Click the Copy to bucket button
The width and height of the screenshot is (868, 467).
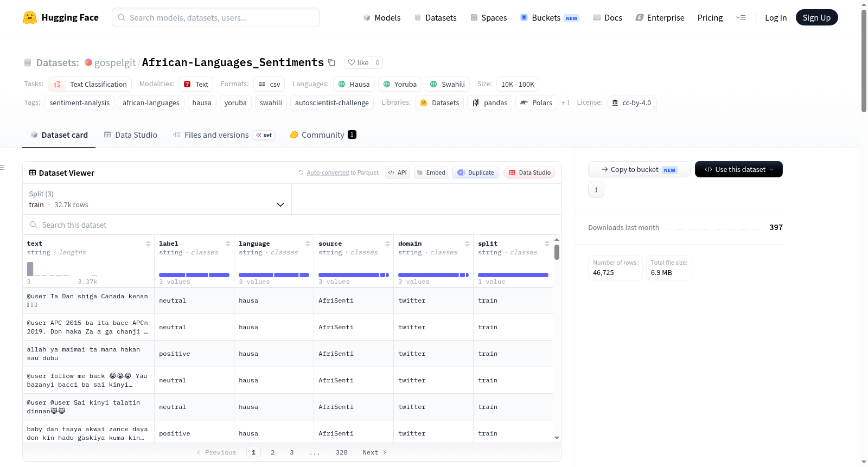(639, 169)
